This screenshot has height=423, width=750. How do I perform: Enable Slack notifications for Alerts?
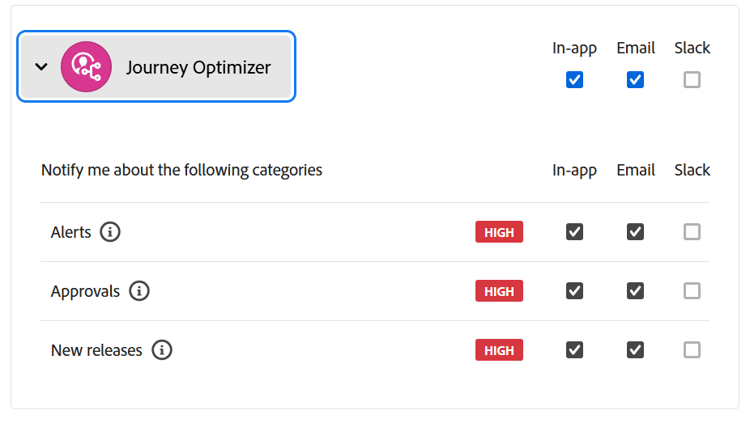point(692,232)
